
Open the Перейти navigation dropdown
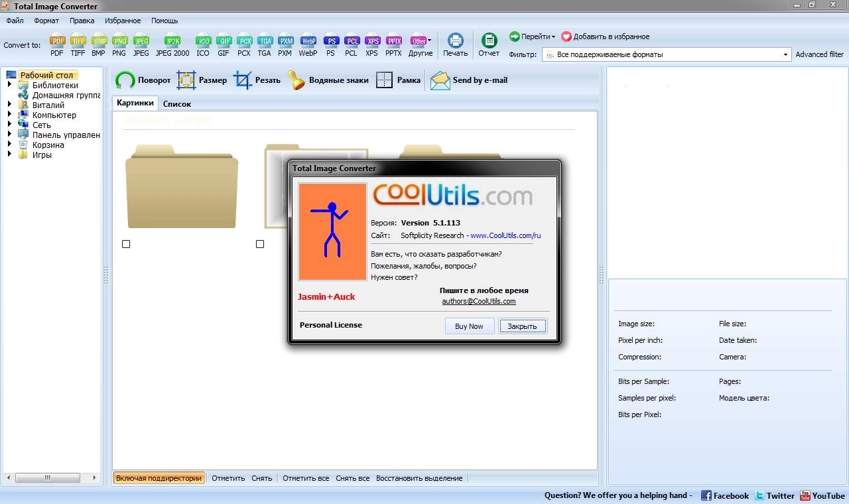click(532, 36)
